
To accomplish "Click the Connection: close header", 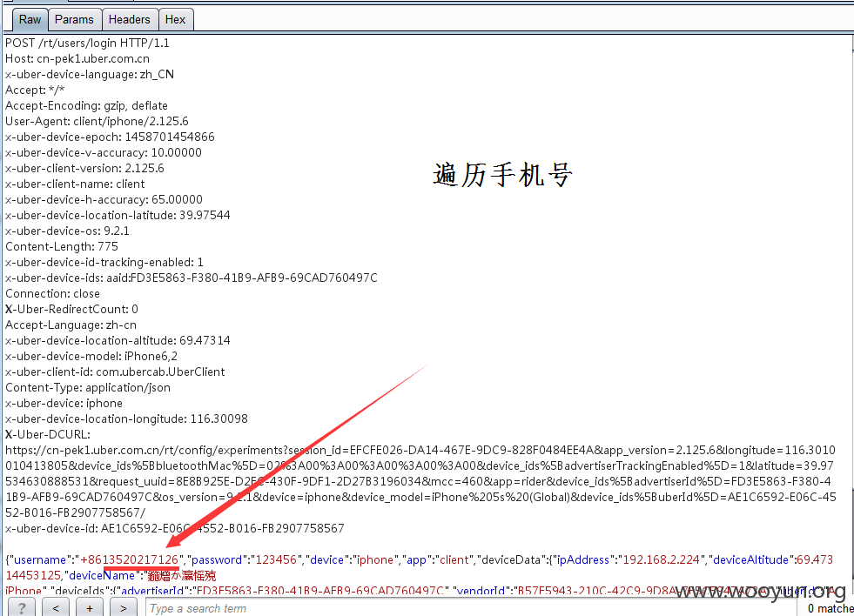I will pyautogui.click(x=52, y=294).
